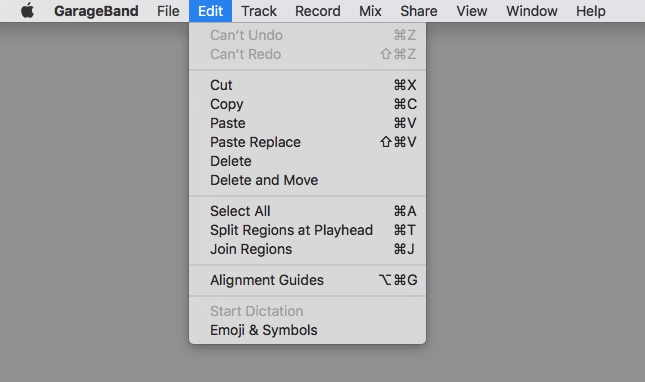Open the Track menu

click(x=259, y=11)
